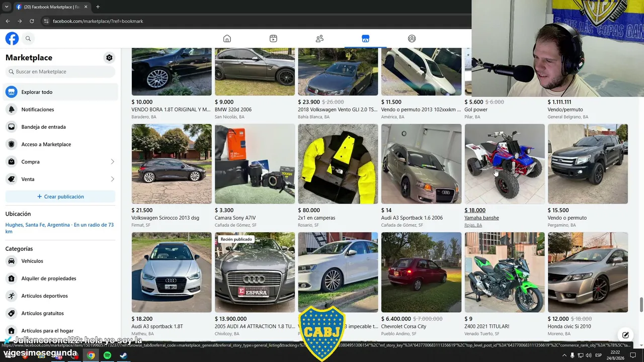Open the Facebook logo home link
The width and height of the screenshot is (644, 362).
point(12,39)
